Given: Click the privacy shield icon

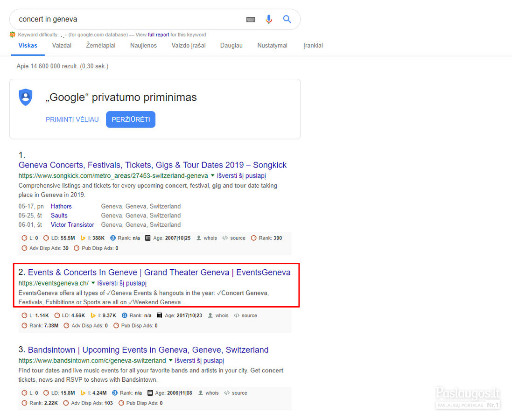Looking at the screenshot, I should pos(26,97).
